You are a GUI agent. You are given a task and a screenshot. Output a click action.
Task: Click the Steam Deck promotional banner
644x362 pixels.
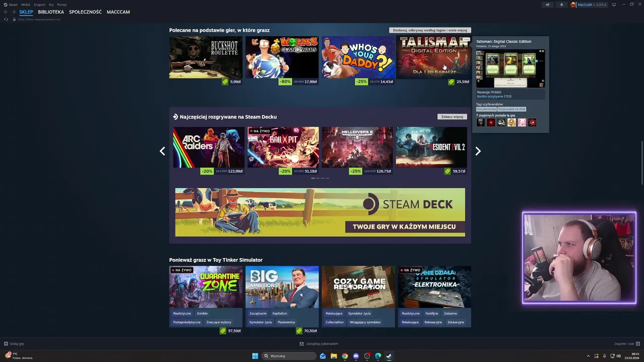320,212
